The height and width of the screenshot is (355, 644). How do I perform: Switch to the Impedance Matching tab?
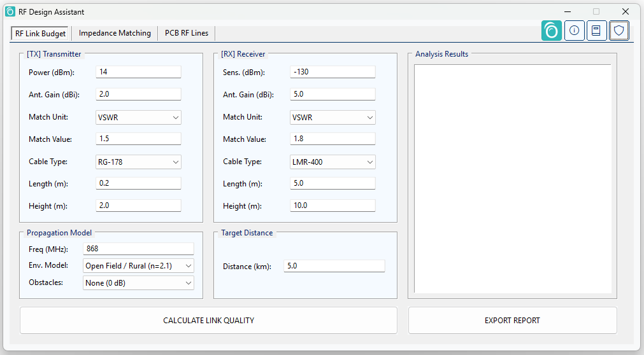[x=115, y=33]
